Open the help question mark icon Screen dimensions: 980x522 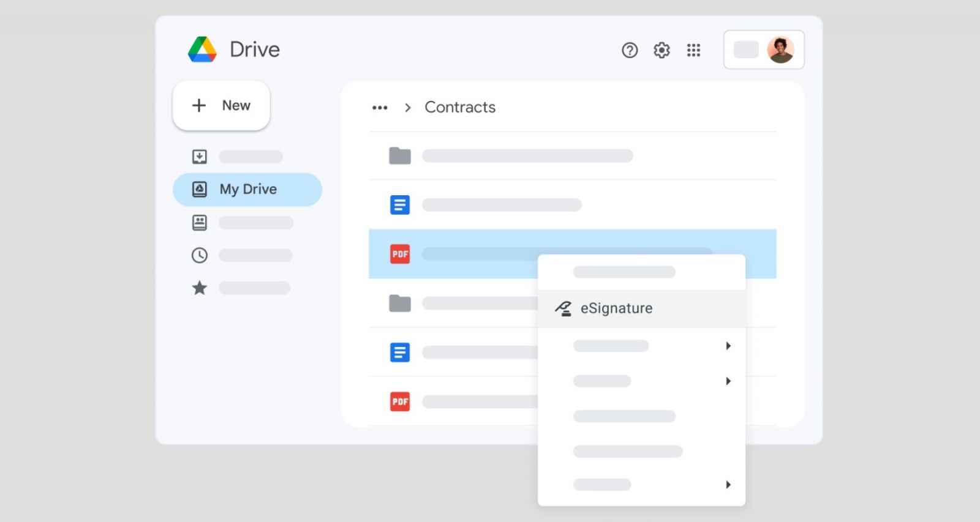[630, 50]
